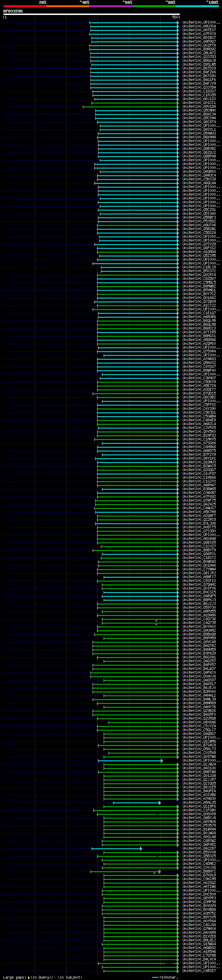Click hit label UniRef100_A9TEX7

199,31
